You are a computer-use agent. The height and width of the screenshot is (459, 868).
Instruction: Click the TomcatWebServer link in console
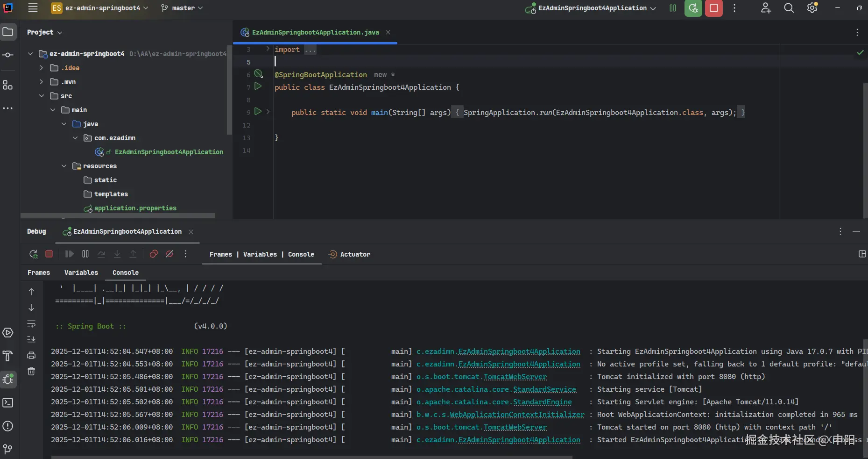coord(515,377)
